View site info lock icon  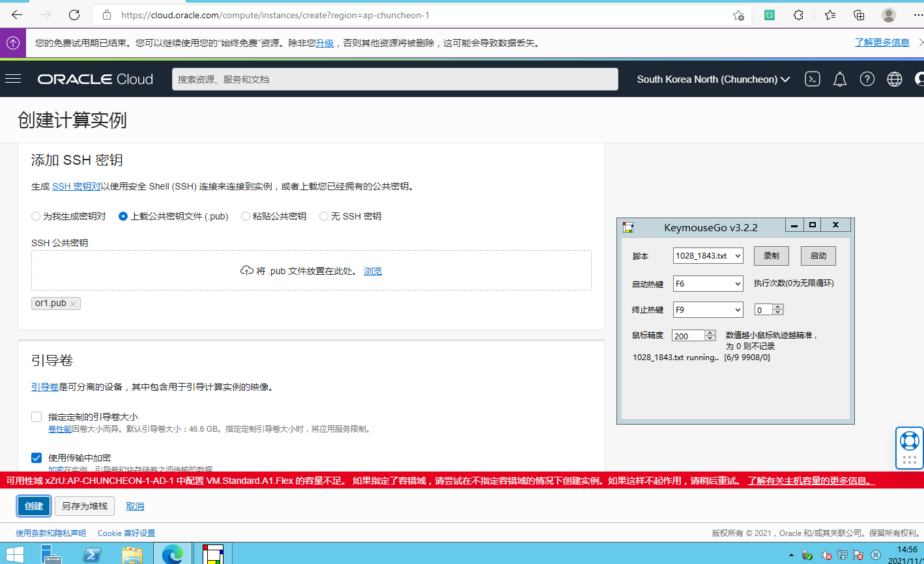tap(107, 14)
